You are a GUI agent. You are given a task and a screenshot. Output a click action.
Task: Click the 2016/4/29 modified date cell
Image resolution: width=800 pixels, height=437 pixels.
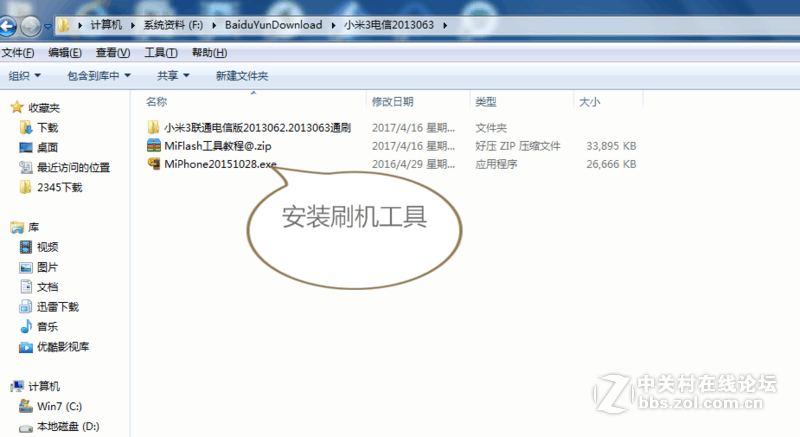(x=413, y=164)
